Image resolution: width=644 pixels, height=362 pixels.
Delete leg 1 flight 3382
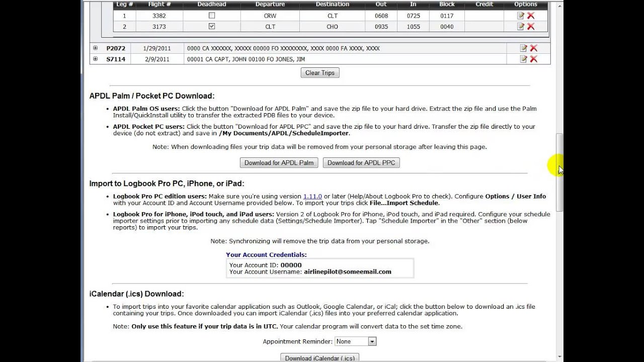pyautogui.click(x=531, y=16)
